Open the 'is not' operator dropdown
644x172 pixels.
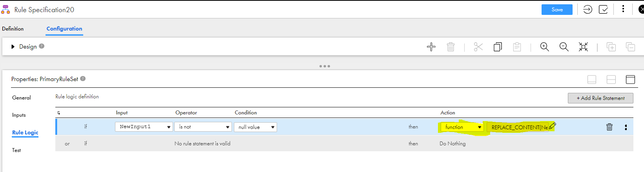tap(203, 127)
